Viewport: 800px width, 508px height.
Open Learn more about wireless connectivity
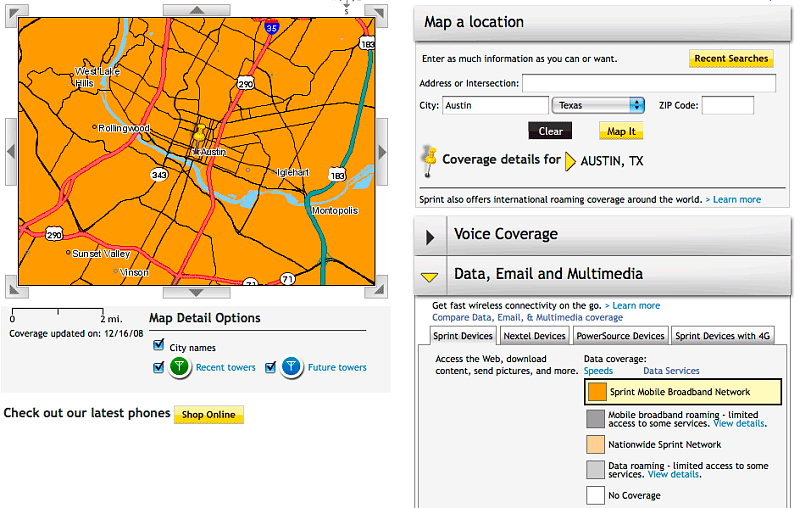pos(636,306)
